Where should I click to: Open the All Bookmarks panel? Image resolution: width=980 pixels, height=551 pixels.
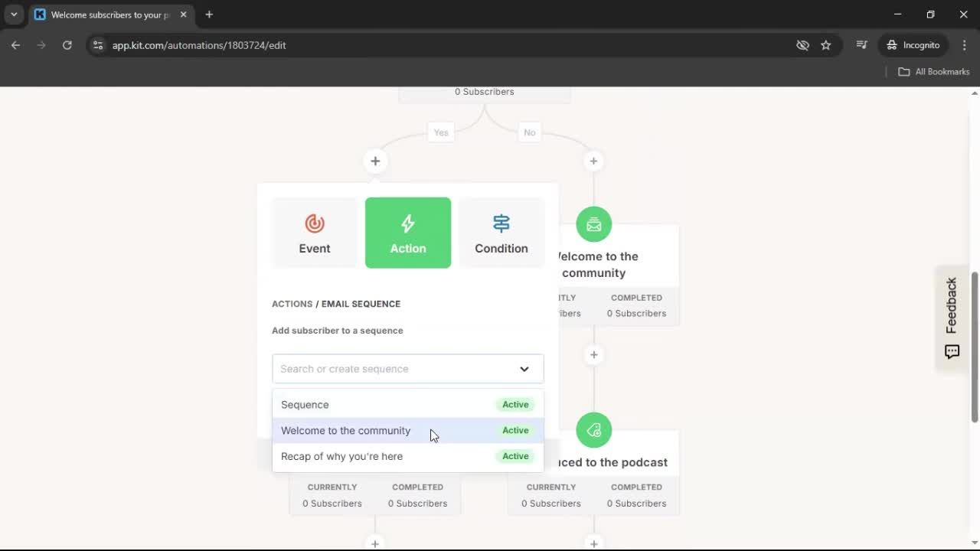pyautogui.click(x=933, y=71)
